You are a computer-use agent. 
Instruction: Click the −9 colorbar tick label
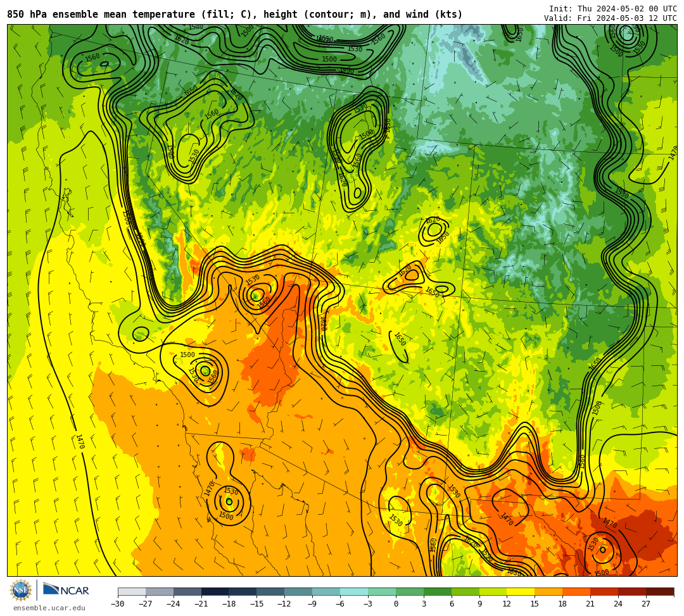312,604
